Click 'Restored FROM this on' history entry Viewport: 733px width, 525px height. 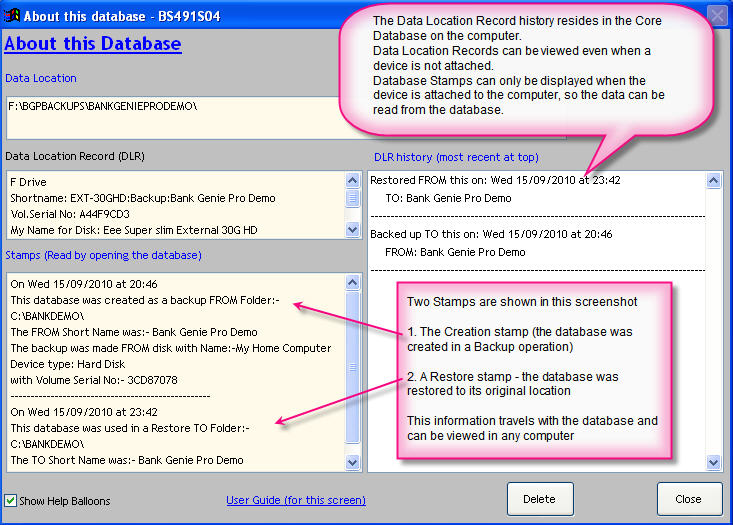pos(495,180)
